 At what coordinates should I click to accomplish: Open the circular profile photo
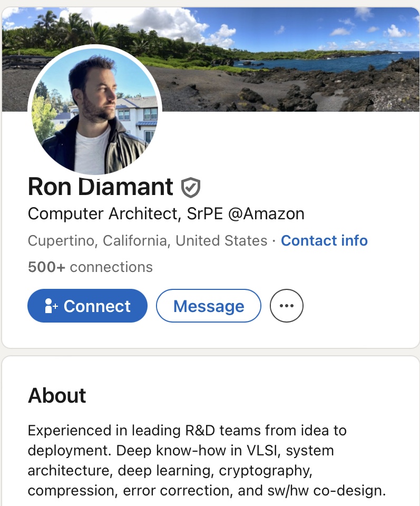coord(95,112)
